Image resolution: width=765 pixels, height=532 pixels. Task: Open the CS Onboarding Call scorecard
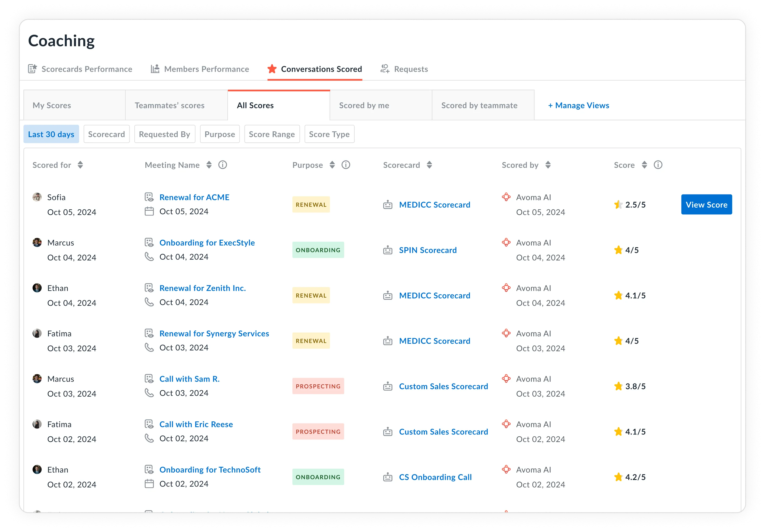(436, 477)
